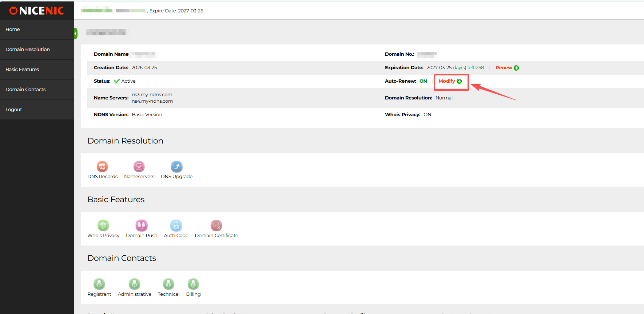Click the ns4.my-ndns.com name server text
Screen dimensions: 644x314
(x=152, y=101)
